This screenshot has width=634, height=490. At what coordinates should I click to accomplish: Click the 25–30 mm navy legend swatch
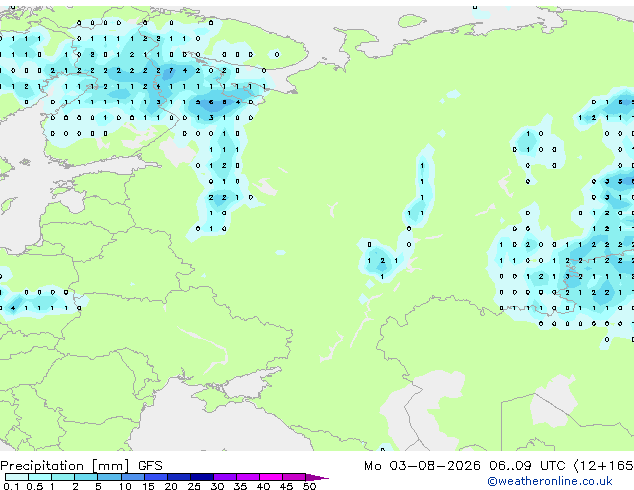click(x=202, y=477)
